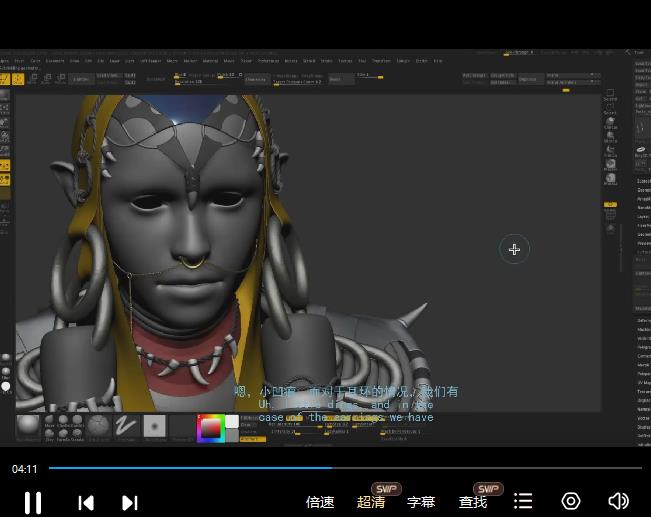Click the stroke type icon in bottom shelf

[126, 426]
